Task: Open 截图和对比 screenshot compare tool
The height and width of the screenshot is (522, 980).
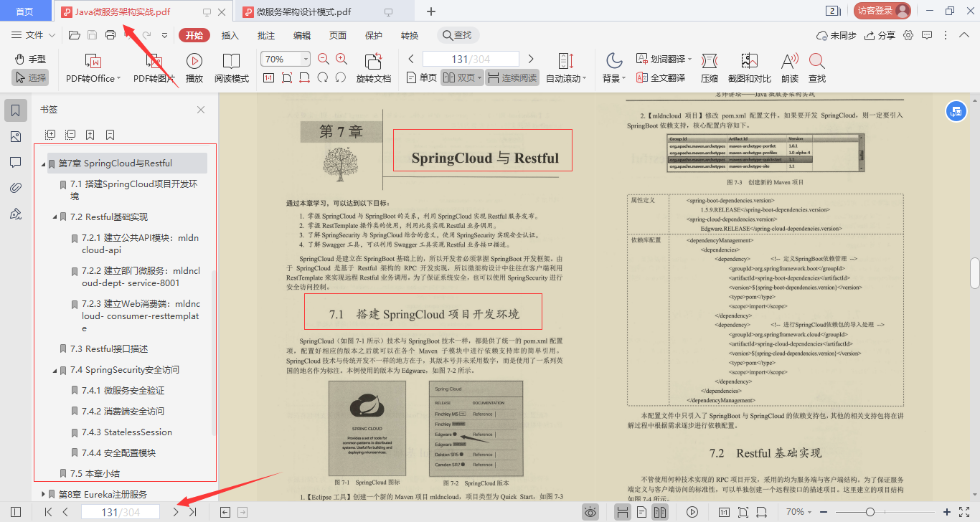Action: (x=749, y=69)
